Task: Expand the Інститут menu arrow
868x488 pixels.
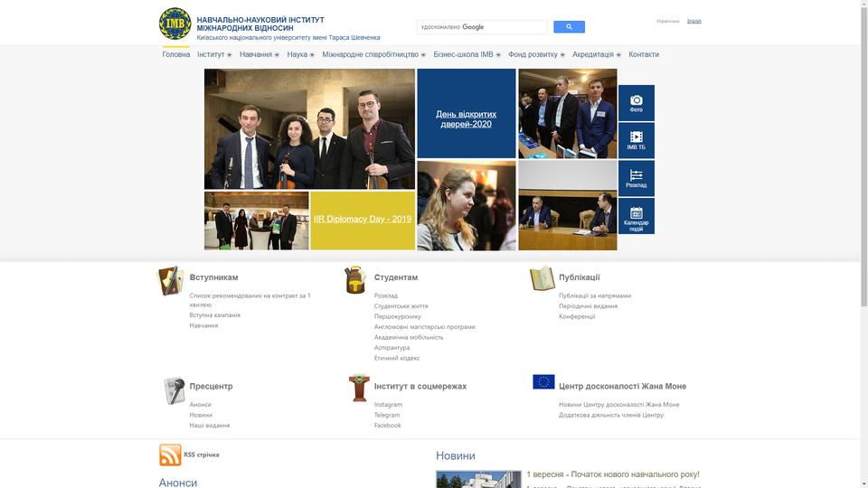Action: pos(229,55)
